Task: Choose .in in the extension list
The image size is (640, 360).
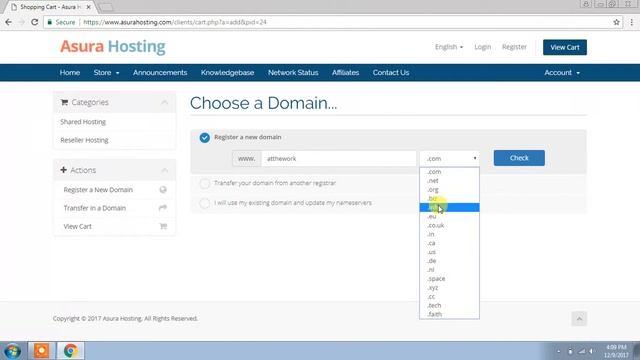Action: coord(449,234)
